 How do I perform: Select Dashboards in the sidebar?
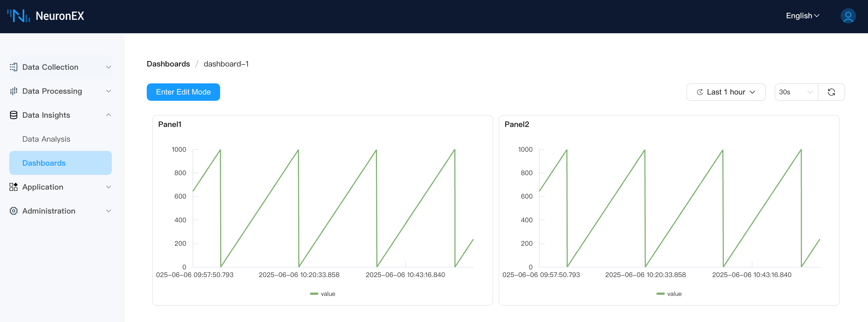(x=44, y=163)
